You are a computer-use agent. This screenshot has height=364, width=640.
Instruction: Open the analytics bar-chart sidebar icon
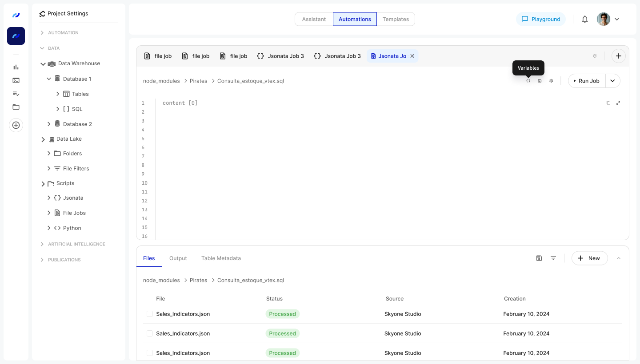click(x=16, y=67)
